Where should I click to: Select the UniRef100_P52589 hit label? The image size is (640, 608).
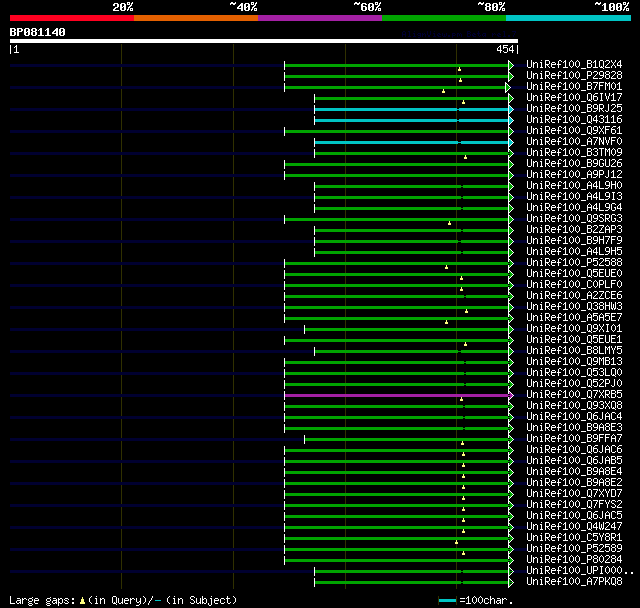click(574, 548)
